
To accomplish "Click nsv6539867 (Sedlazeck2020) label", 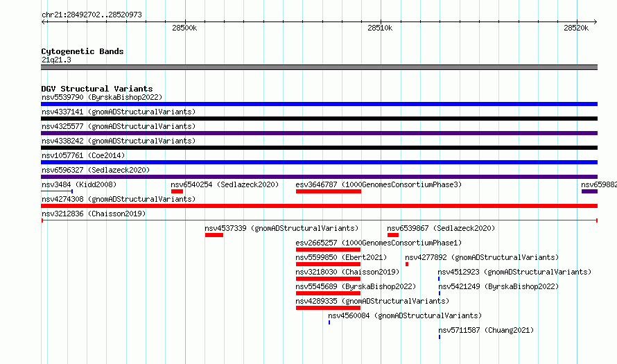I will pyautogui.click(x=441, y=228).
